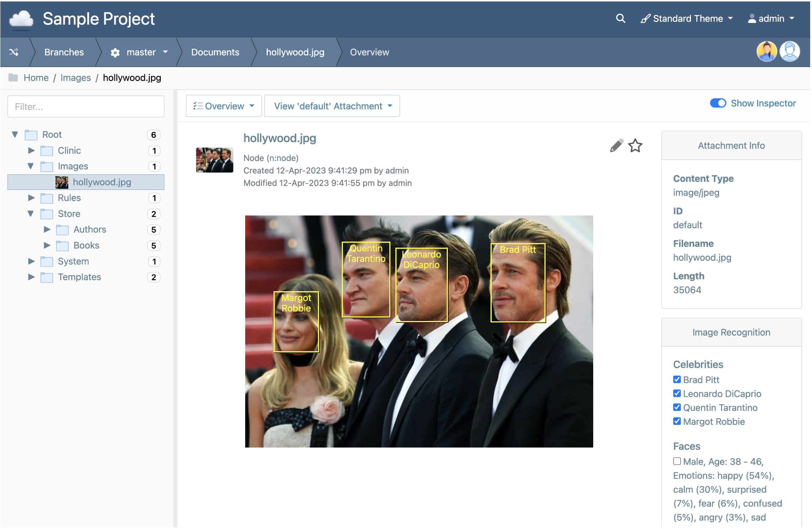Collapse the Store folder in the tree
Viewport: 812px width, 529px height.
(31, 214)
